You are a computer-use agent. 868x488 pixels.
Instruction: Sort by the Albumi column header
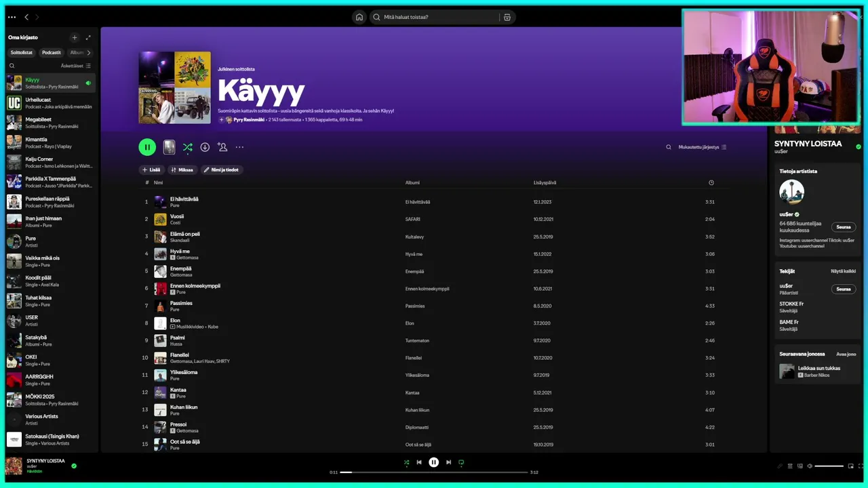point(412,182)
